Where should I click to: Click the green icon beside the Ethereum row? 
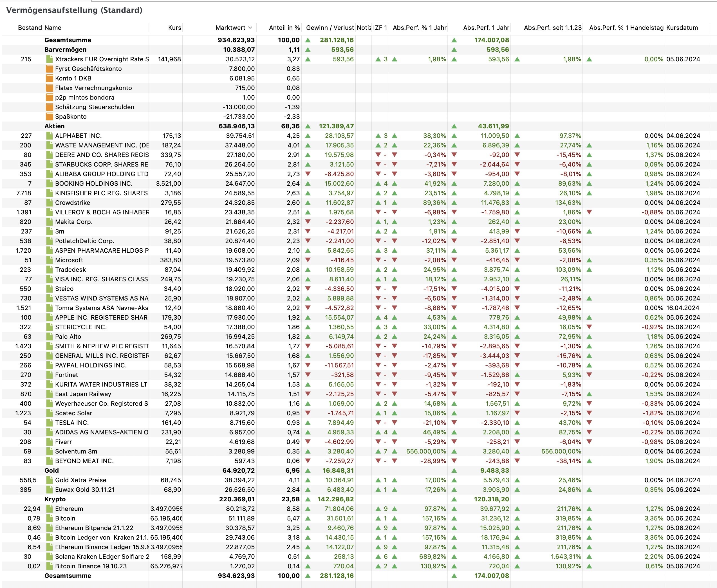(x=50, y=509)
